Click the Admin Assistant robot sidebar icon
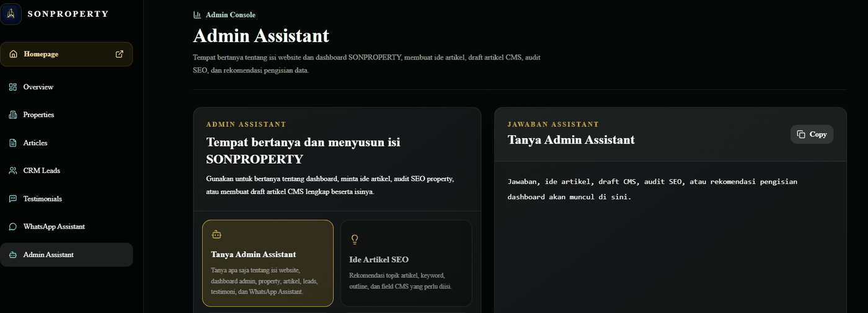Image resolution: width=868 pixels, height=313 pixels. tap(13, 255)
